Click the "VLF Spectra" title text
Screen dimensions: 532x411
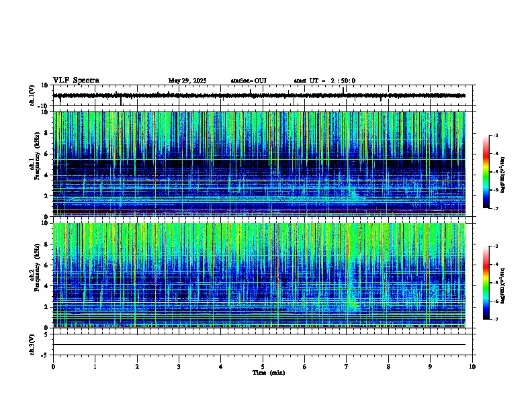[76, 81]
